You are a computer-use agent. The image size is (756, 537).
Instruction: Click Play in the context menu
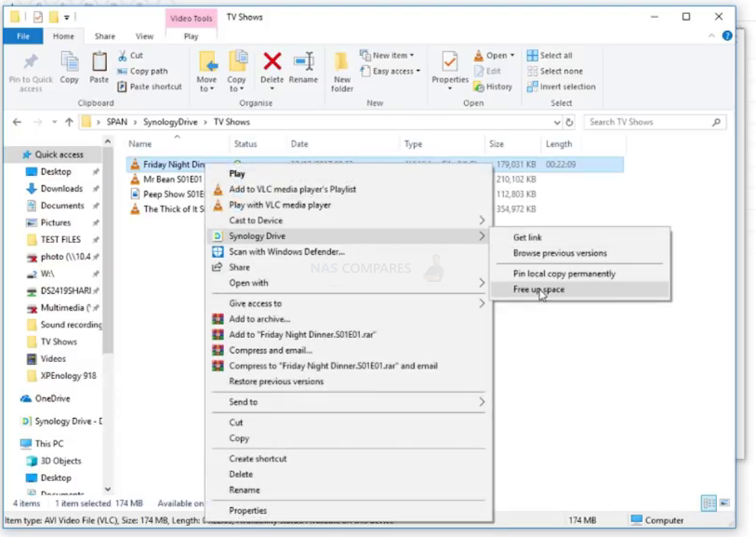237,174
